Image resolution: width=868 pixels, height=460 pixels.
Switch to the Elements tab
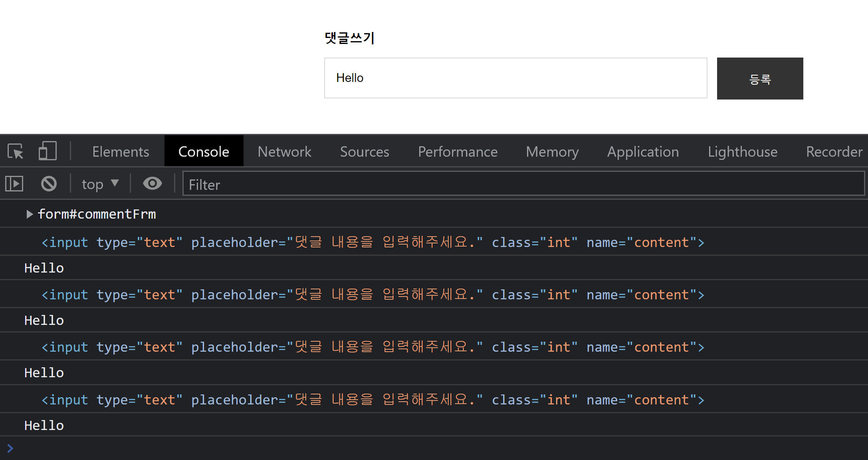click(x=121, y=152)
